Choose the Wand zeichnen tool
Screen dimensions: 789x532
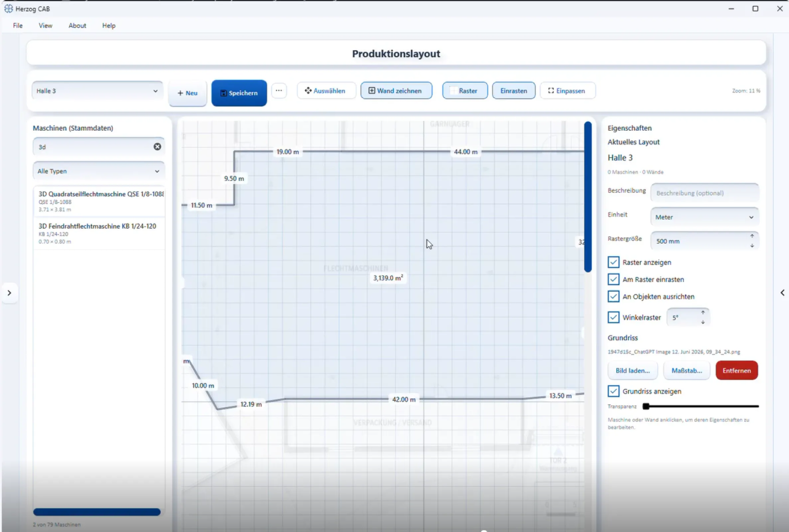[396, 90]
